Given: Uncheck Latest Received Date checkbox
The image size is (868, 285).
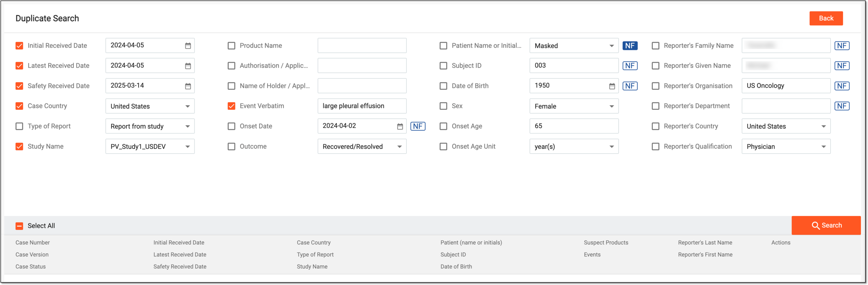Looking at the screenshot, I should click(19, 66).
